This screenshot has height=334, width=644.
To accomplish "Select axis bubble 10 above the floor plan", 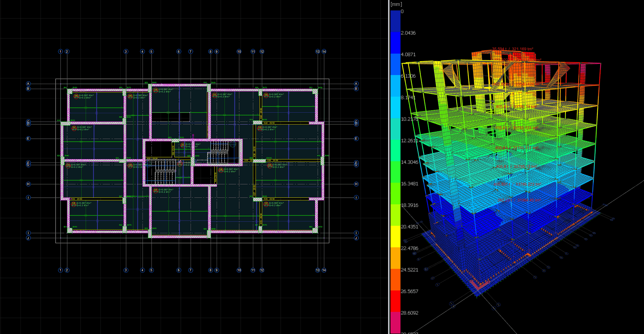I will point(239,52).
